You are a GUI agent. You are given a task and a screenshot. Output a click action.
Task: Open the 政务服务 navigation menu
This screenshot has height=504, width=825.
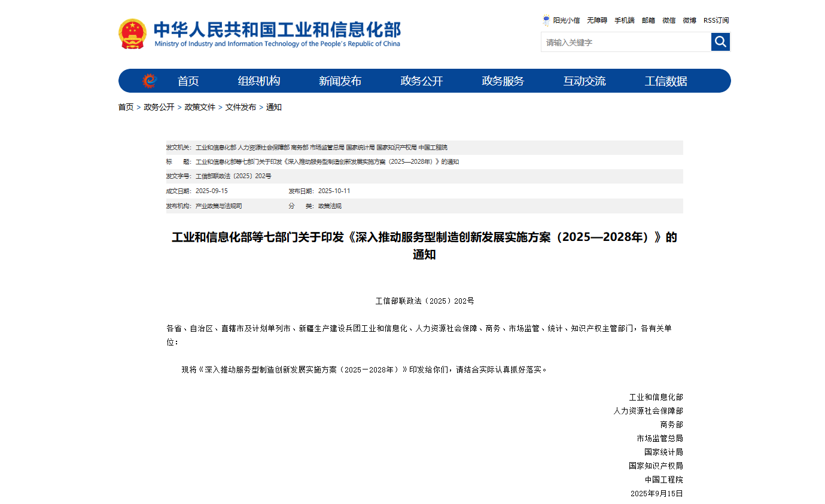[x=502, y=80]
